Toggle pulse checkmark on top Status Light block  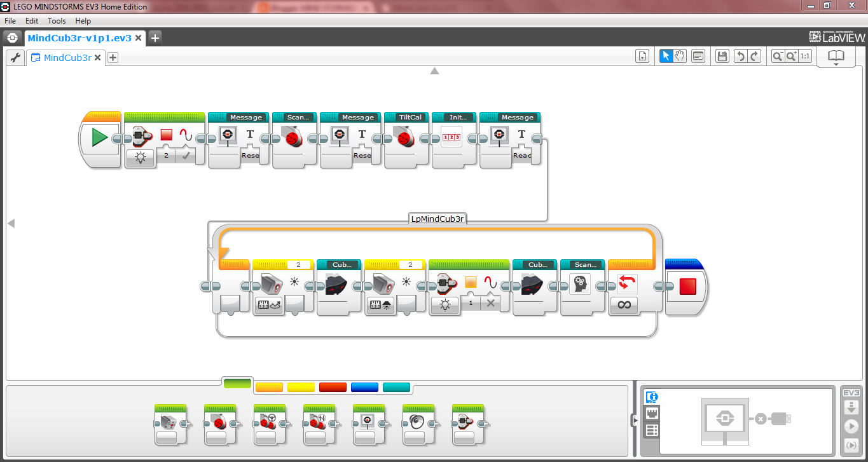(x=186, y=156)
